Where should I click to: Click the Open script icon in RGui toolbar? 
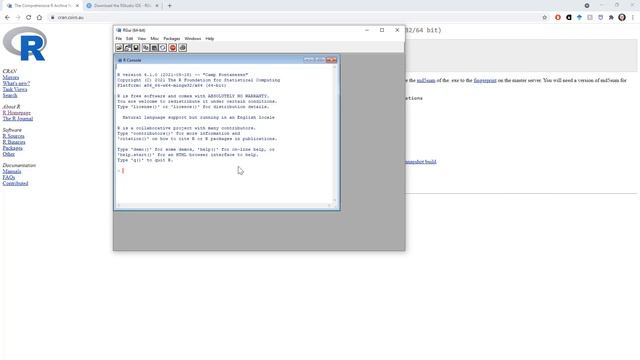click(119, 48)
